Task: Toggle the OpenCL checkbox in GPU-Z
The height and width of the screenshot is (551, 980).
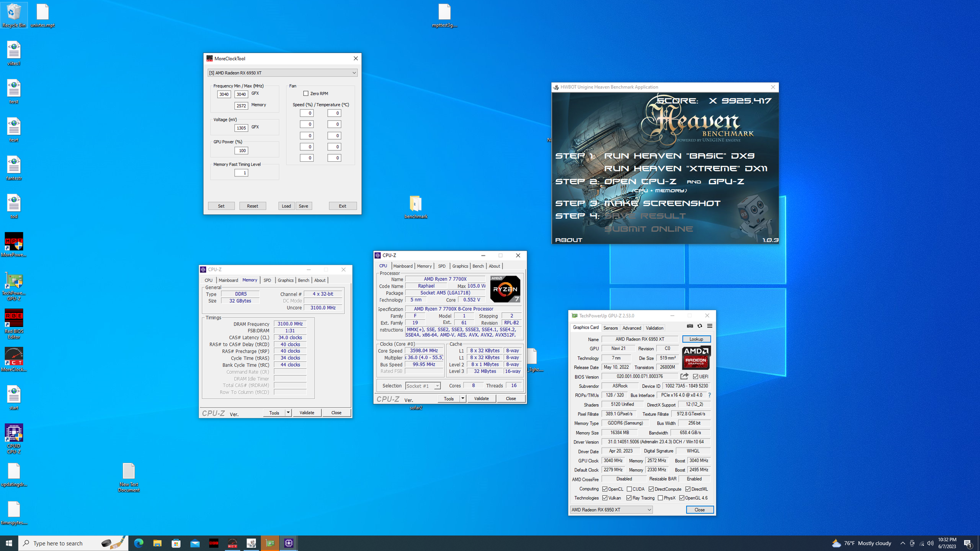Action: (x=604, y=489)
